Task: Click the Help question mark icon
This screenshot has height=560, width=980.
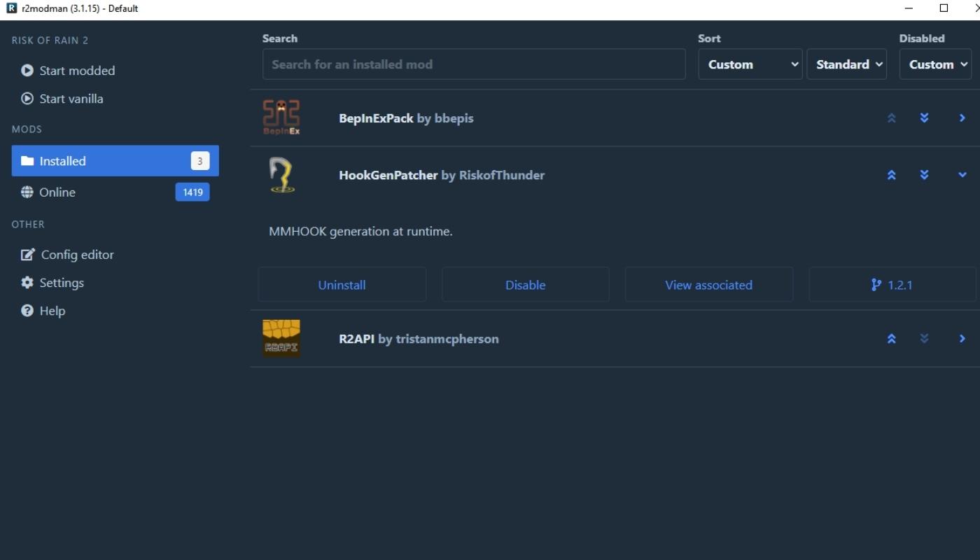Action: click(27, 311)
